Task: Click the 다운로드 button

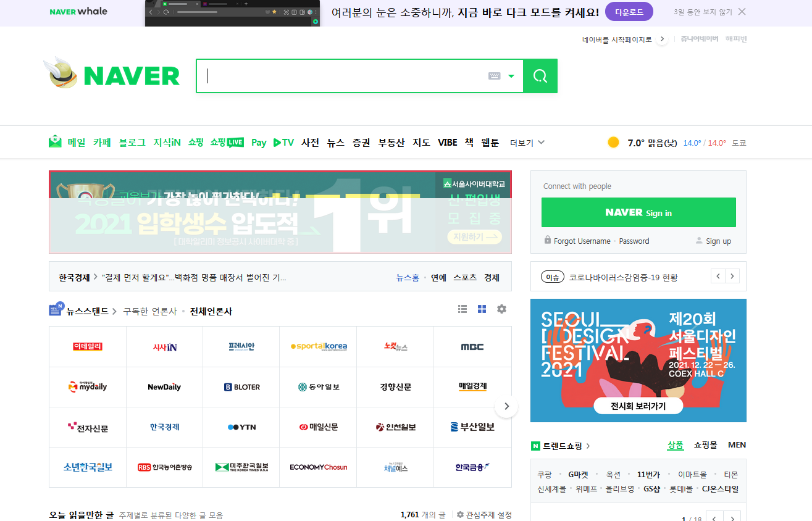Action: pyautogui.click(x=629, y=12)
